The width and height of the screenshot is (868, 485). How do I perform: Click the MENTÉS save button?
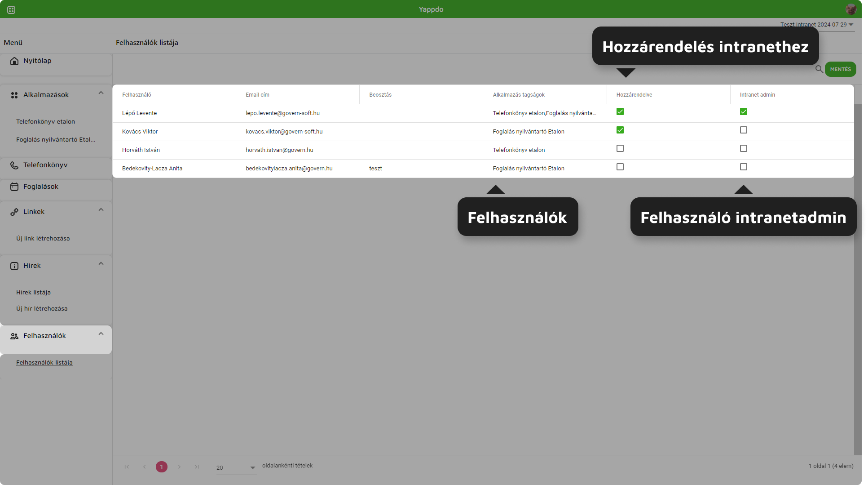[840, 69]
